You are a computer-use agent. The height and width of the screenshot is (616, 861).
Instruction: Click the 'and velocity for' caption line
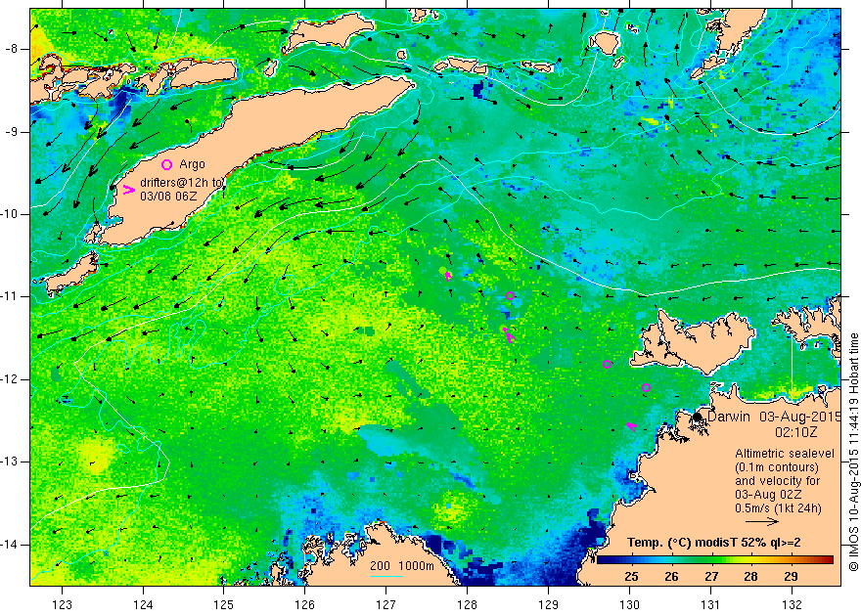coord(778,481)
